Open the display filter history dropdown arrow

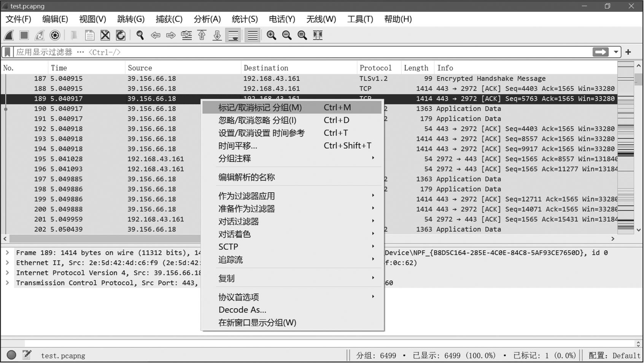[x=616, y=52]
